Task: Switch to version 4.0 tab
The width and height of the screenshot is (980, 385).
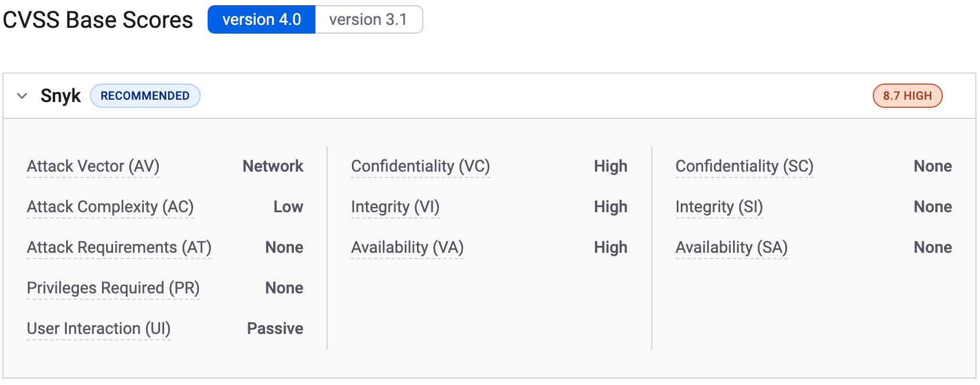Action: 262,20
